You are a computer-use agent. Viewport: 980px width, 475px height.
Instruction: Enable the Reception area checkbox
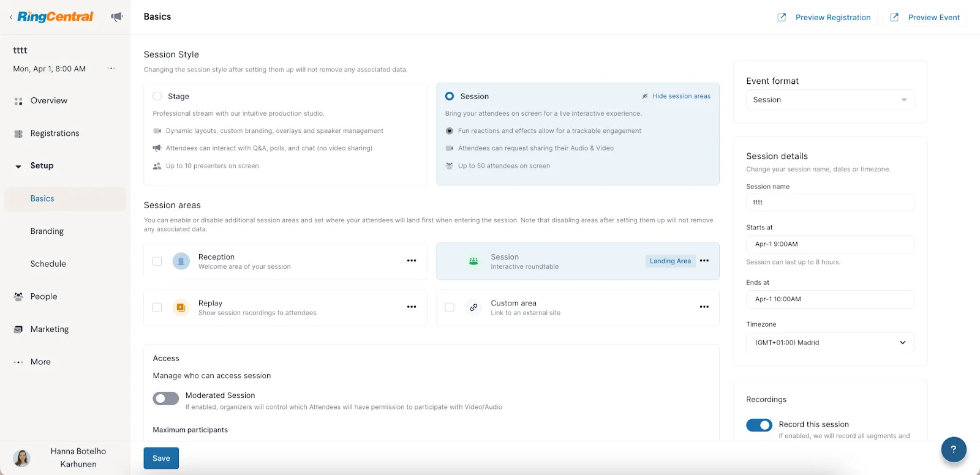[x=157, y=261]
